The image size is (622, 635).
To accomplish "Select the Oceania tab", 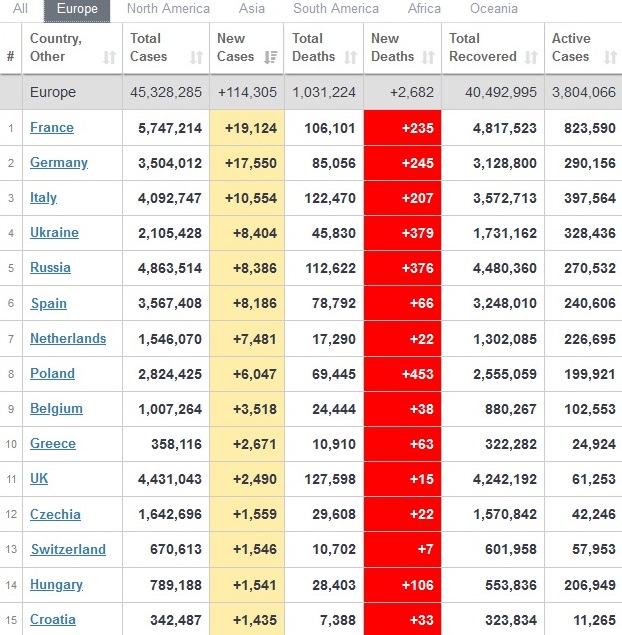I will point(494,9).
